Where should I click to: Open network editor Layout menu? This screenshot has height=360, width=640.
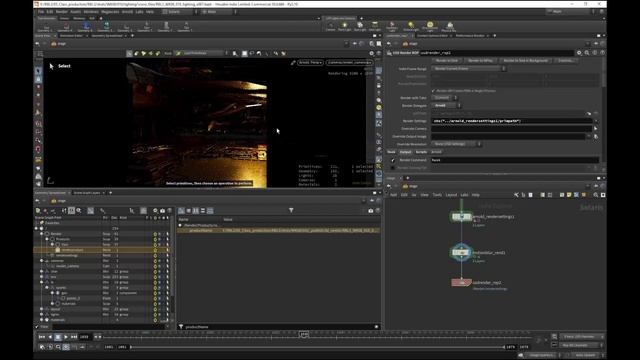tap(451, 195)
